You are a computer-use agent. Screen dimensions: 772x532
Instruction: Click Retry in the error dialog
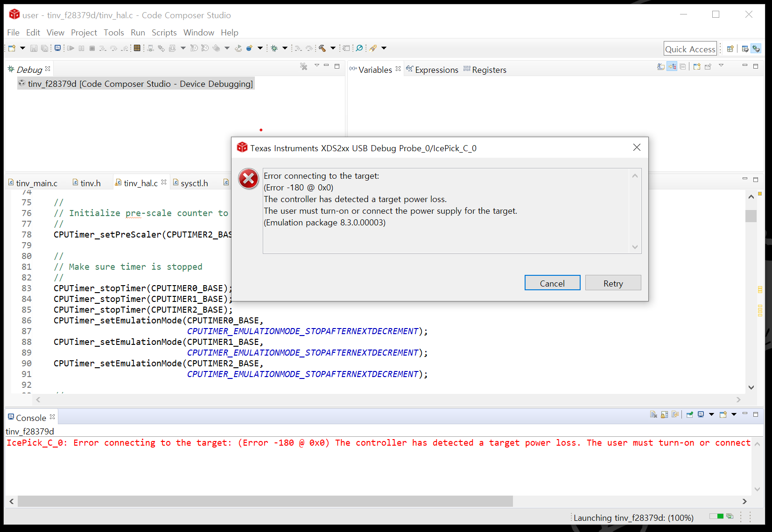coord(613,283)
